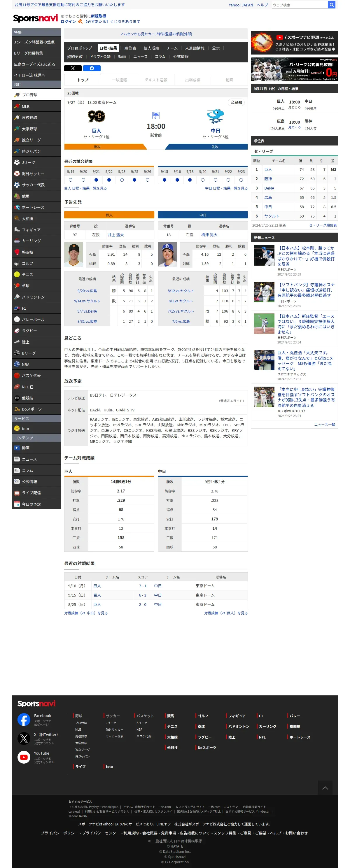Open the 8/12 vs.ヤクルト recent result link
350x868 pixels.
[x=181, y=291]
